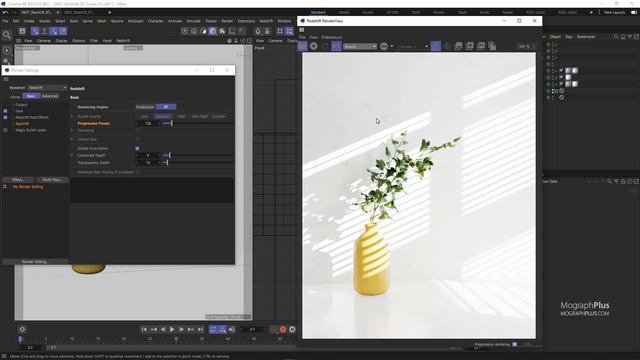Toggle timeline sound speaker icon
Viewport: 640px width, 360px height.
point(232,329)
